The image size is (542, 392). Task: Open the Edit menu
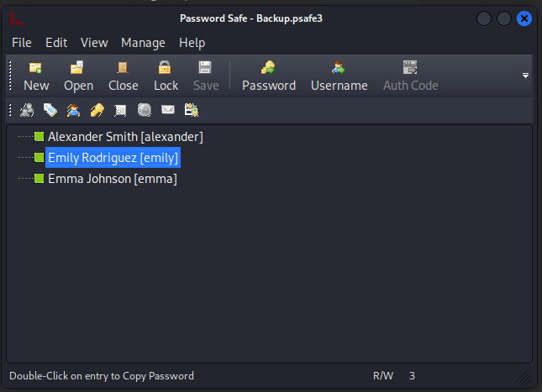pos(56,43)
